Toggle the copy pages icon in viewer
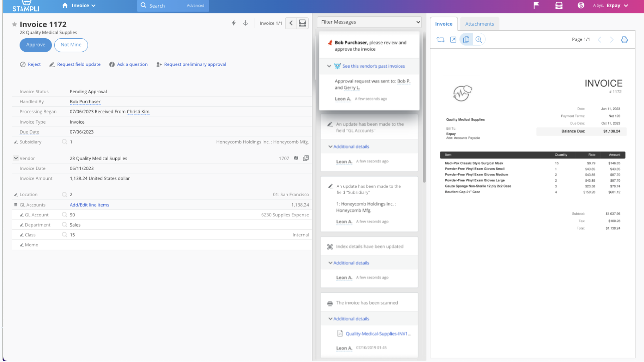 point(466,40)
